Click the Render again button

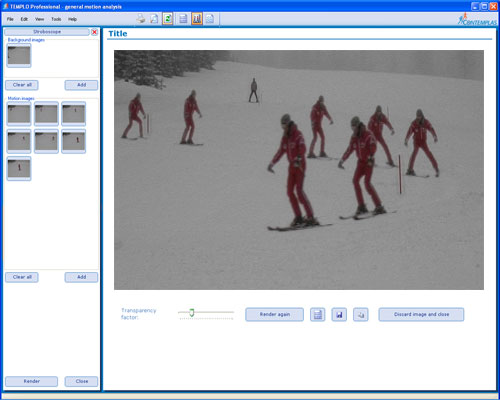275,314
